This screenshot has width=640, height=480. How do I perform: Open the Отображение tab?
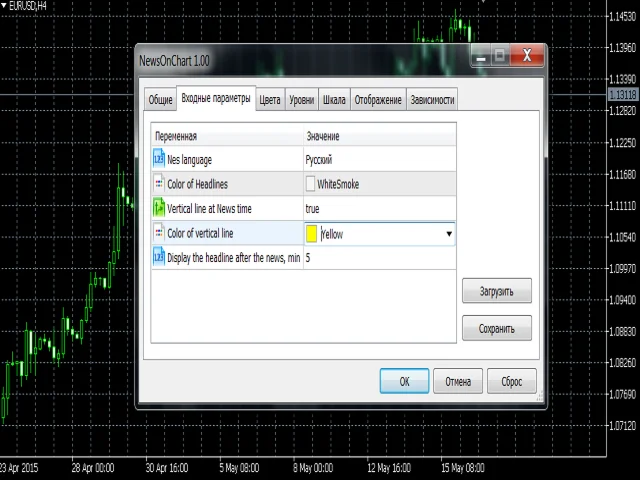point(378,100)
